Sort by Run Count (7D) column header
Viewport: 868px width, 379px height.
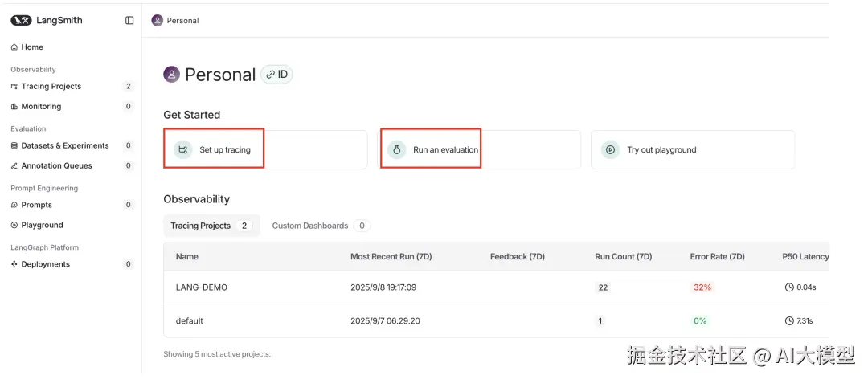pyautogui.click(x=623, y=257)
